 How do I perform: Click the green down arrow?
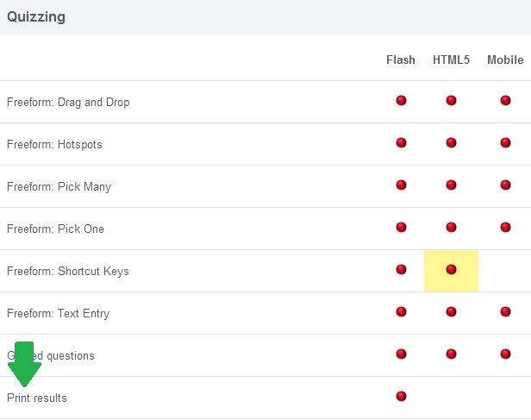(24, 363)
